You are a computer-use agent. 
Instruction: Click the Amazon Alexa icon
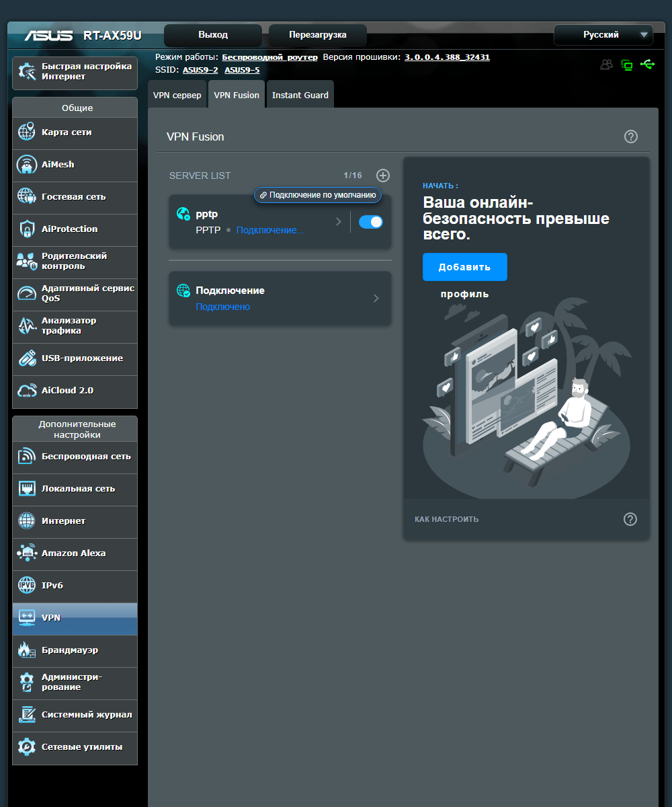26,553
